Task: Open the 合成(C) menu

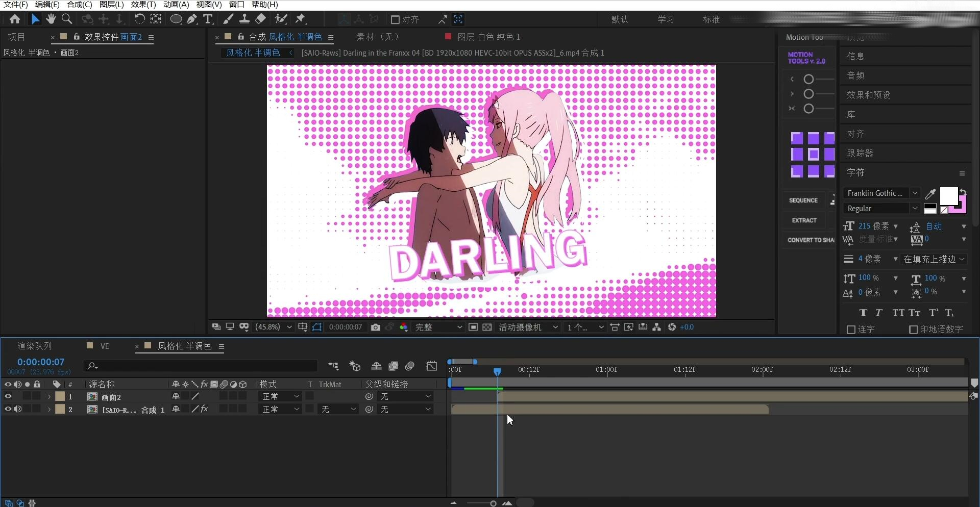Action: click(79, 5)
